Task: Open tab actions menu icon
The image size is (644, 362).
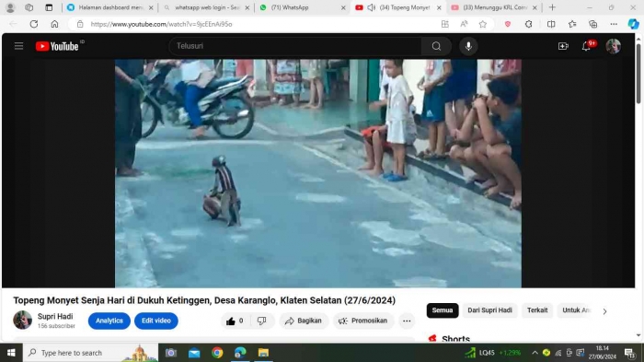Action: tap(49, 7)
